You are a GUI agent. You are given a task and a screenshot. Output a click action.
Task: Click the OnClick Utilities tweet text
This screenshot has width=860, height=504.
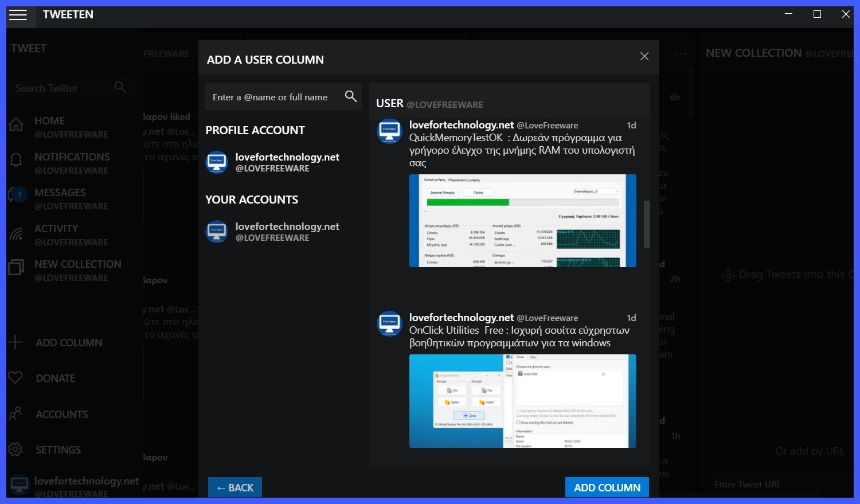tap(519, 337)
